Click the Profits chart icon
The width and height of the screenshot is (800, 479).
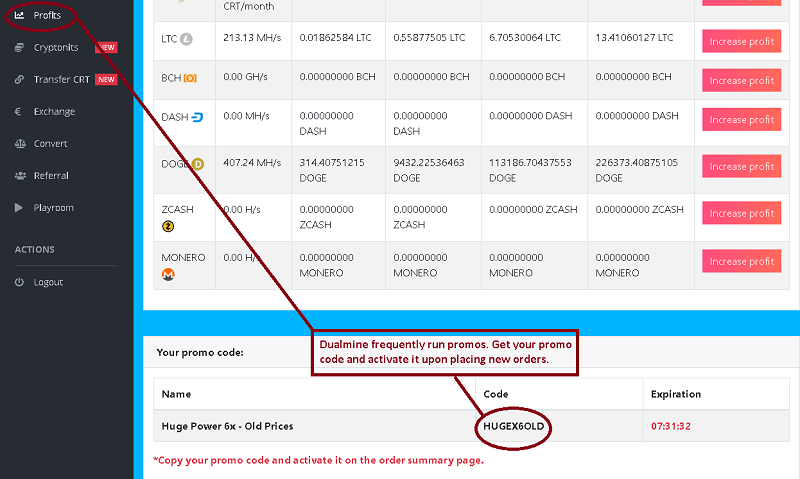(19, 15)
